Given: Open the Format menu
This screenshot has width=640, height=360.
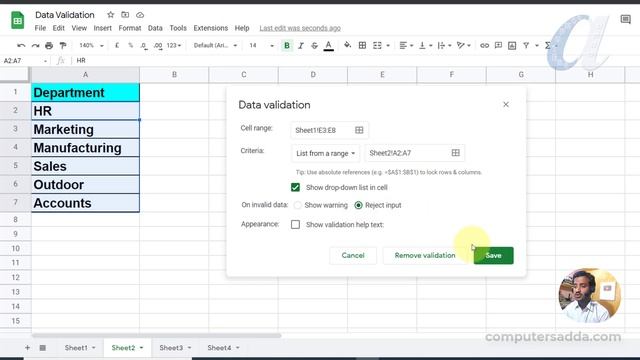Looking at the screenshot, I should (130, 28).
